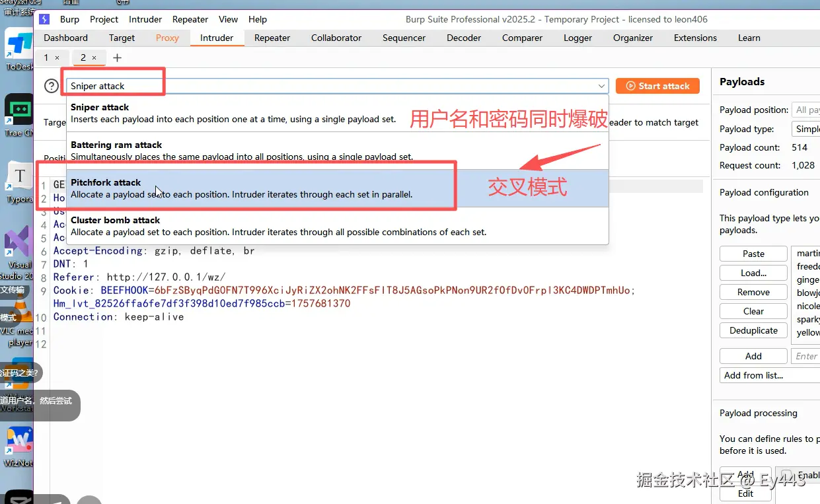This screenshot has height=504, width=820.
Task: Switch to Dashboard tab
Action: tap(66, 38)
